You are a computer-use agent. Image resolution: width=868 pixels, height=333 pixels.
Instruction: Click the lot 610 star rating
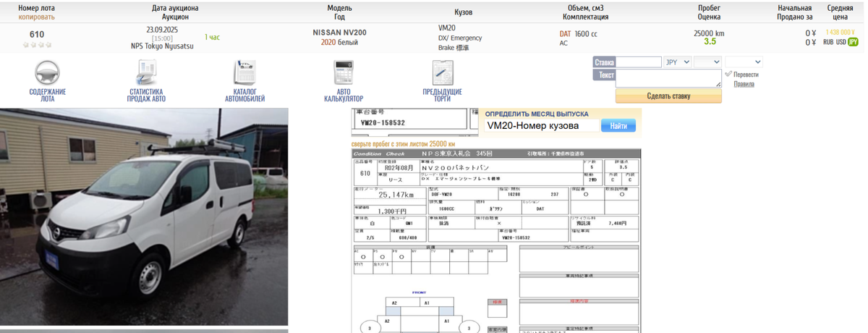coord(37,45)
